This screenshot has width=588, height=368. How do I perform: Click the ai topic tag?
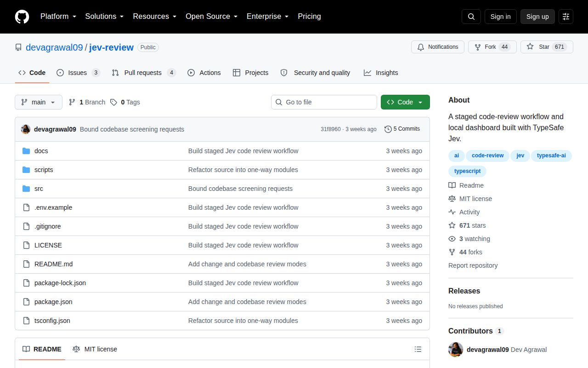pyautogui.click(x=456, y=155)
